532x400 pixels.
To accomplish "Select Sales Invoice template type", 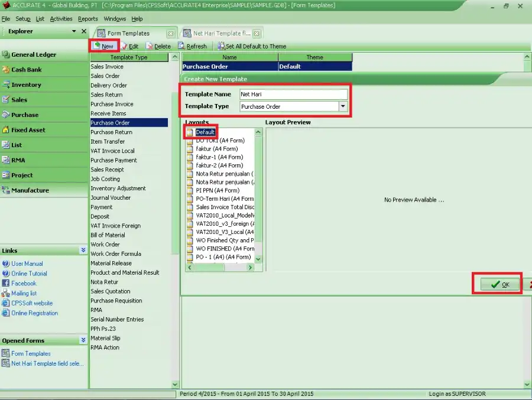I will click(x=129, y=67).
